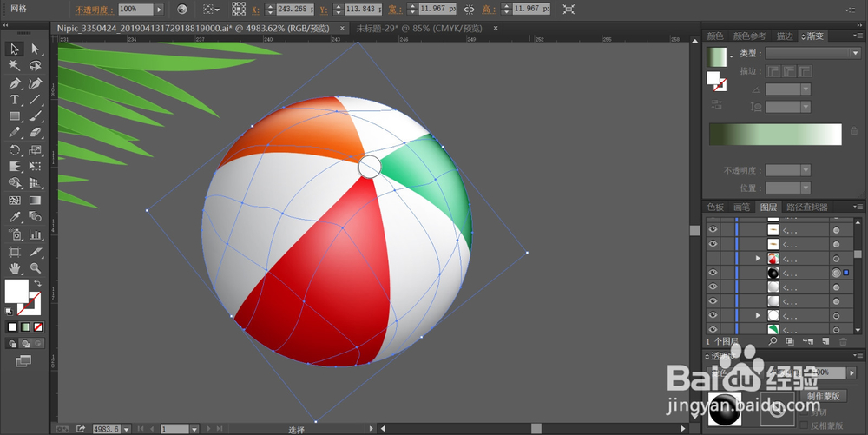The image size is (868, 435).
Task: Open the gradient aspect ratio dropdown
Action: coord(806,106)
